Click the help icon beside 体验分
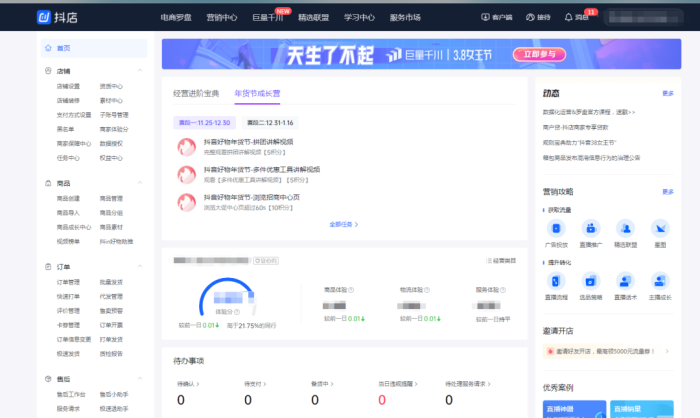This screenshot has height=418, width=700. click(x=237, y=312)
